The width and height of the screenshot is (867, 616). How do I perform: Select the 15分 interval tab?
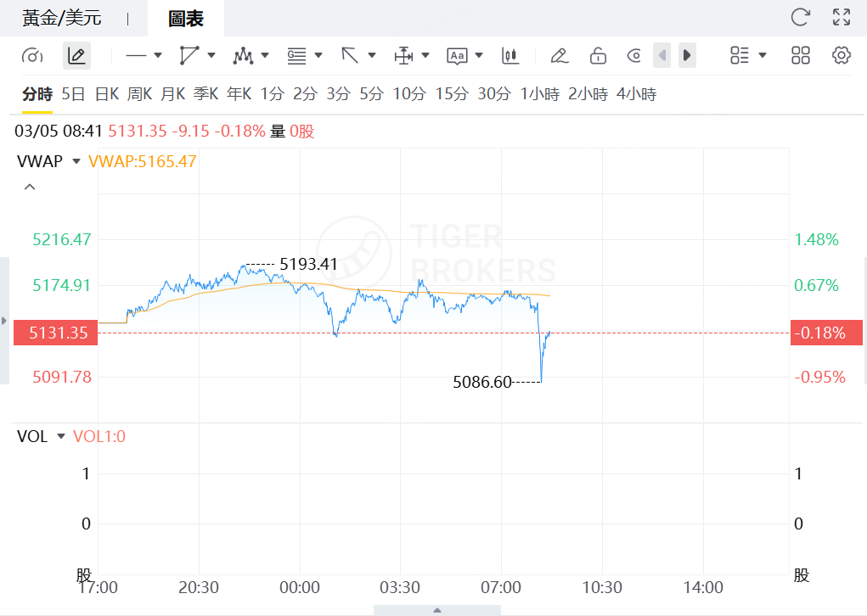tap(451, 94)
